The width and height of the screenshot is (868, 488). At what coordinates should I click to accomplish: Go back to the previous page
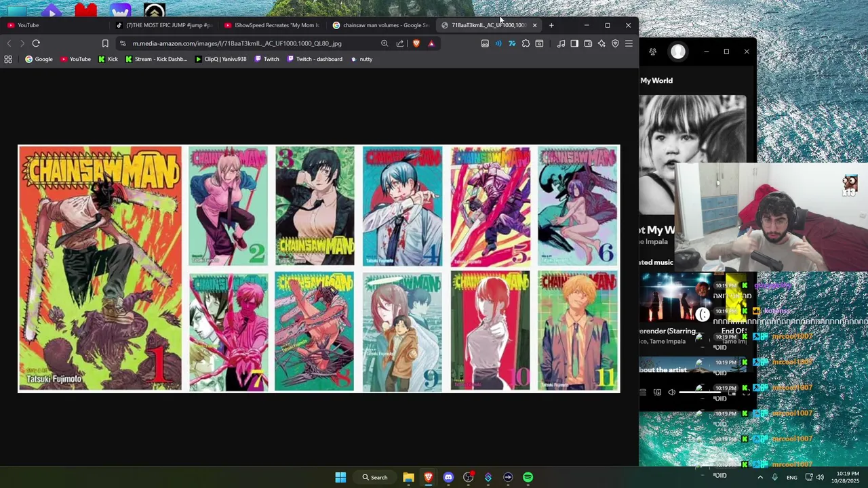pos(9,43)
